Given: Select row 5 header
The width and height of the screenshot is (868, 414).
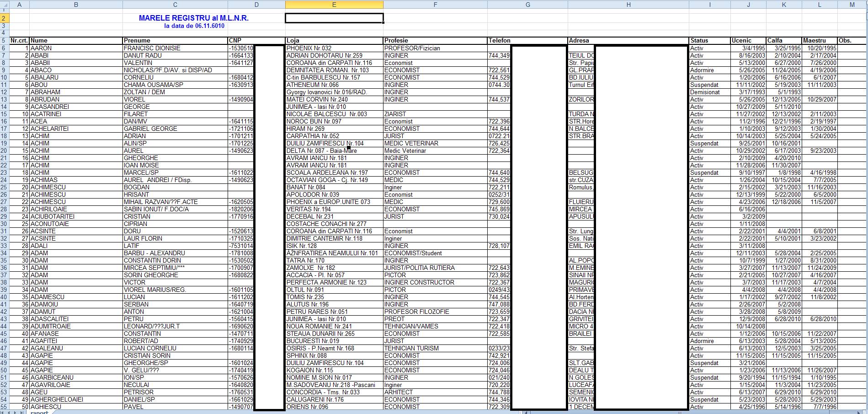Looking at the screenshot, I should [4, 40].
